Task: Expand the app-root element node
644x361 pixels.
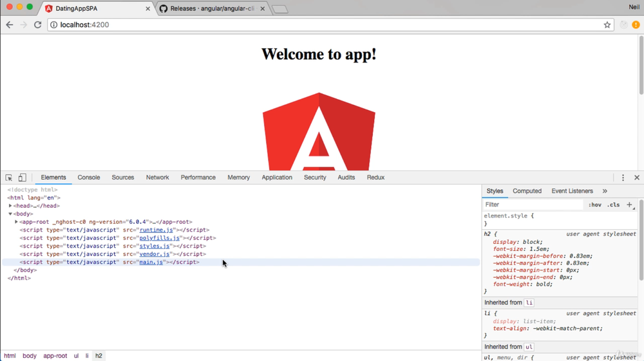Action: pos(17,222)
